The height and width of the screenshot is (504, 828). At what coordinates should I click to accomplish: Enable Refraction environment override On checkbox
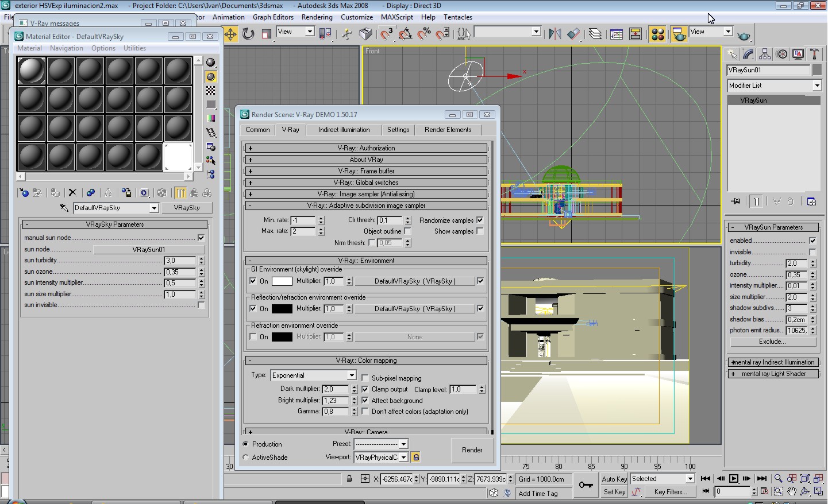click(253, 337)
